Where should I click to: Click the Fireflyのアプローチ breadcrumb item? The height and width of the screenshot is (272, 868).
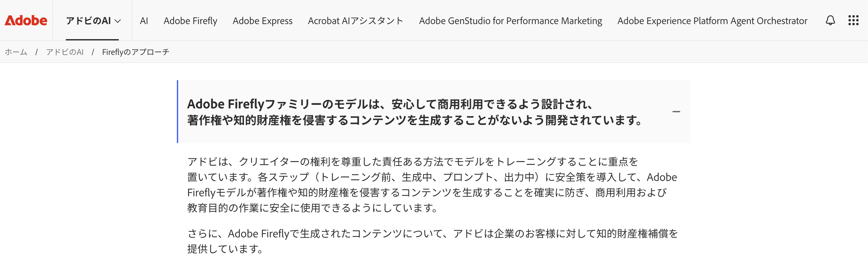click(135, 52)
